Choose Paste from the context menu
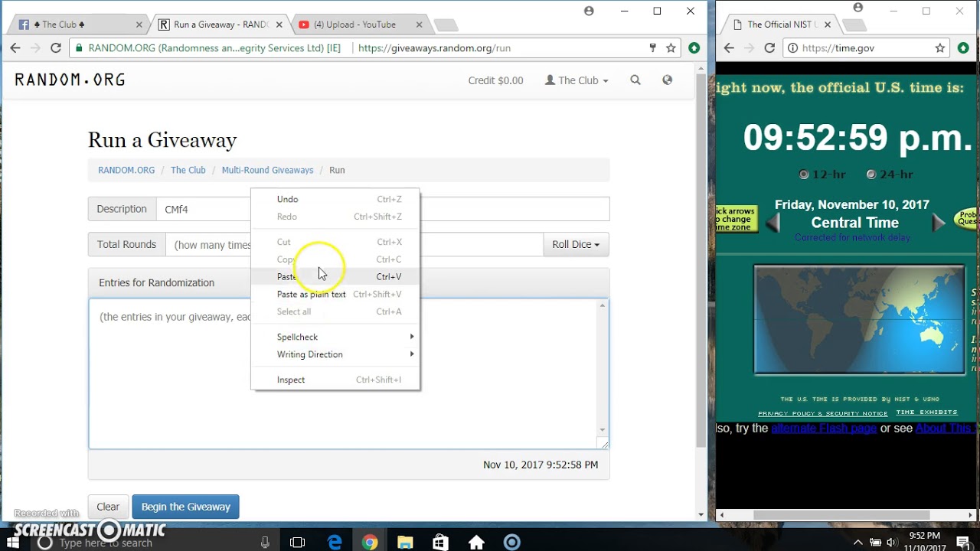Screen dimensions: 980x551 click(x=335, y=276)
